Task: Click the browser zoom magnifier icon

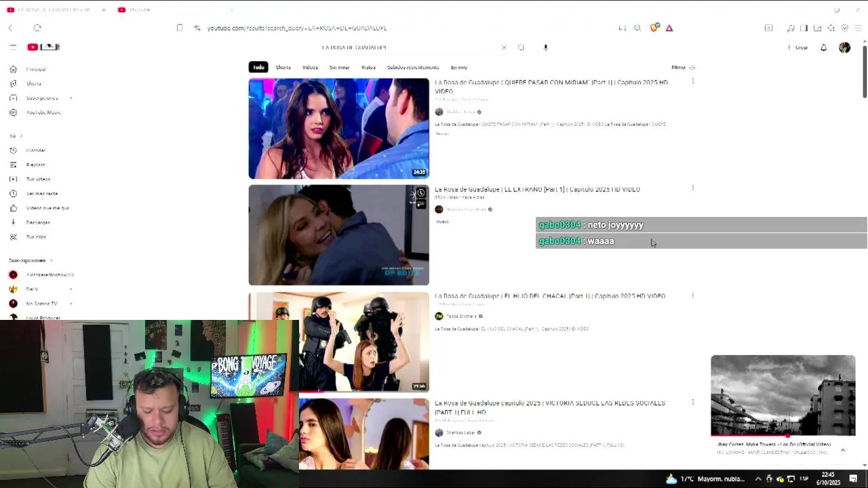Action: point(637,28)
